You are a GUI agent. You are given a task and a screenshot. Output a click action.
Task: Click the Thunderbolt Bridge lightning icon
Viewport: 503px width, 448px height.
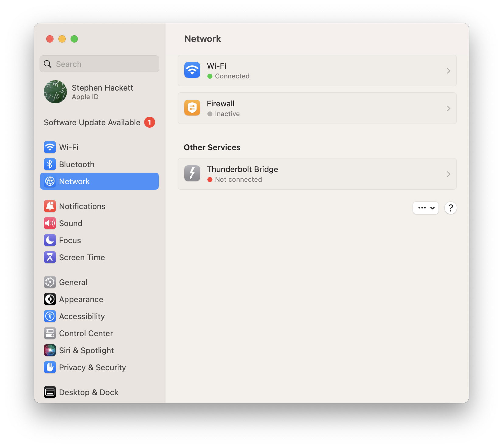pos(192,174)
